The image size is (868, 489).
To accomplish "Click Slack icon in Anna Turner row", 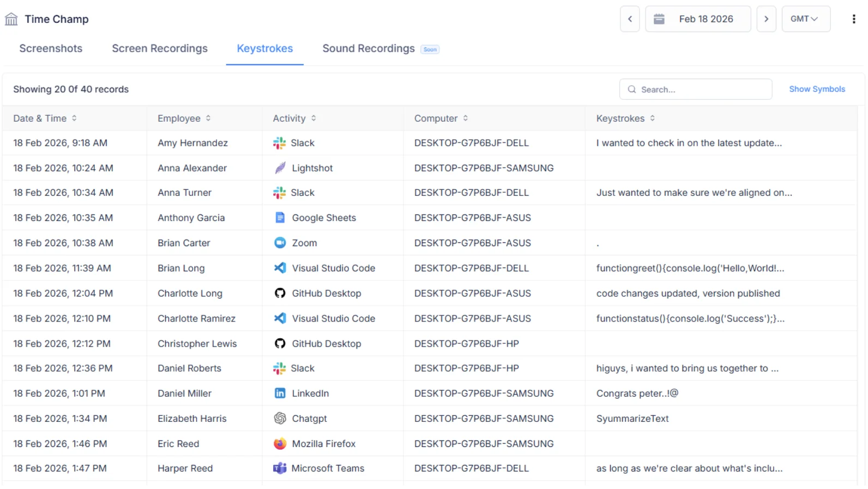I will [x=279, y=193].
